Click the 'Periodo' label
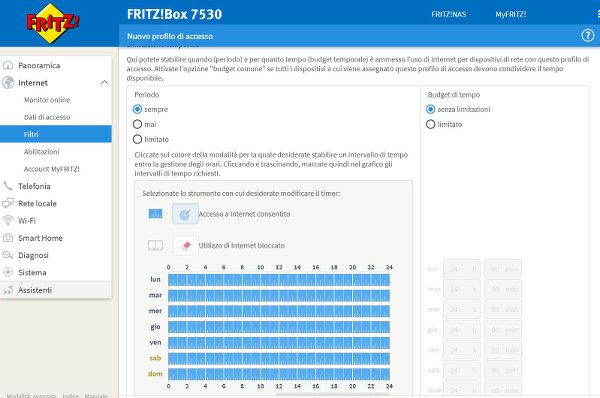The image size is (600, 398). pos(147,95)
